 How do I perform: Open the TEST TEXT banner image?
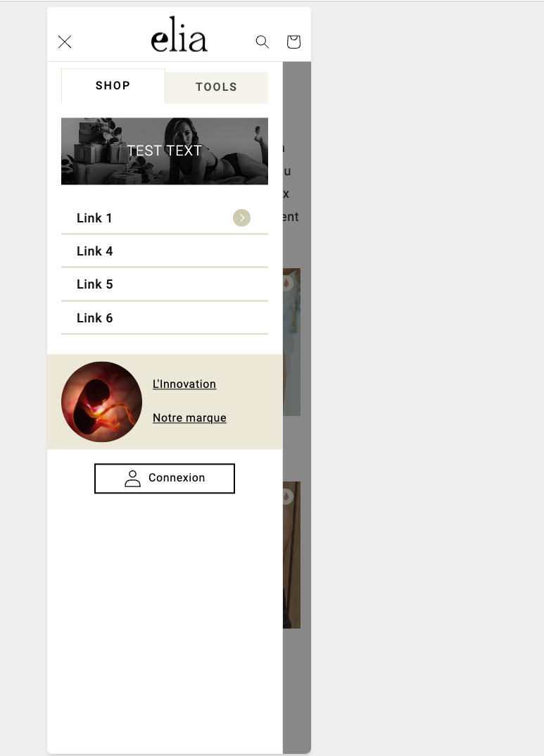[164, 151]
